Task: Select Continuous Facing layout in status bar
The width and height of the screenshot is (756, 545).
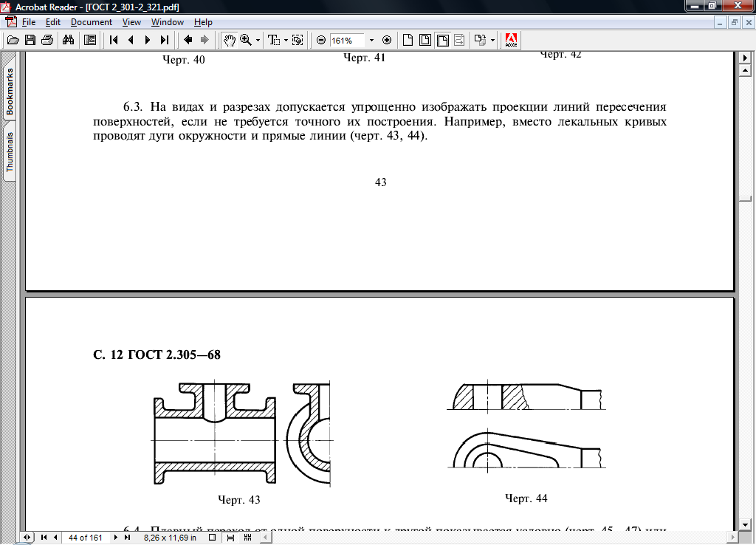Action: (248, 538)
